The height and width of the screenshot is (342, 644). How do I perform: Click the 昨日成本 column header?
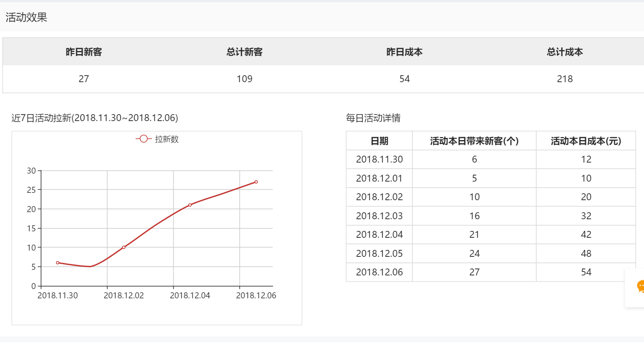(x=405, y=52)
